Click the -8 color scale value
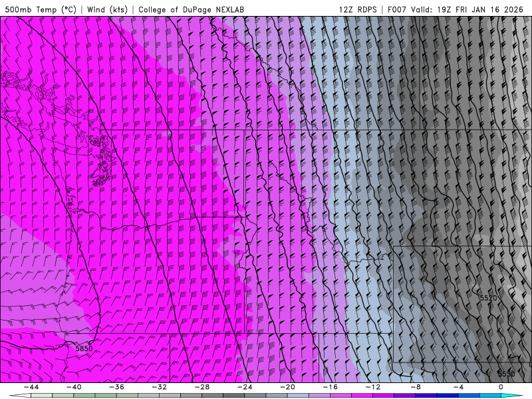The image size is (532, 399). pyautogui.click(x=416, y=387)
